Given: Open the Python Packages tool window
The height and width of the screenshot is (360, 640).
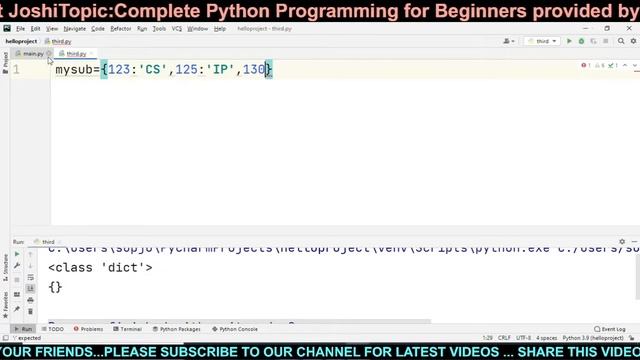Looking at the screenshot, I should pos(176,329).
